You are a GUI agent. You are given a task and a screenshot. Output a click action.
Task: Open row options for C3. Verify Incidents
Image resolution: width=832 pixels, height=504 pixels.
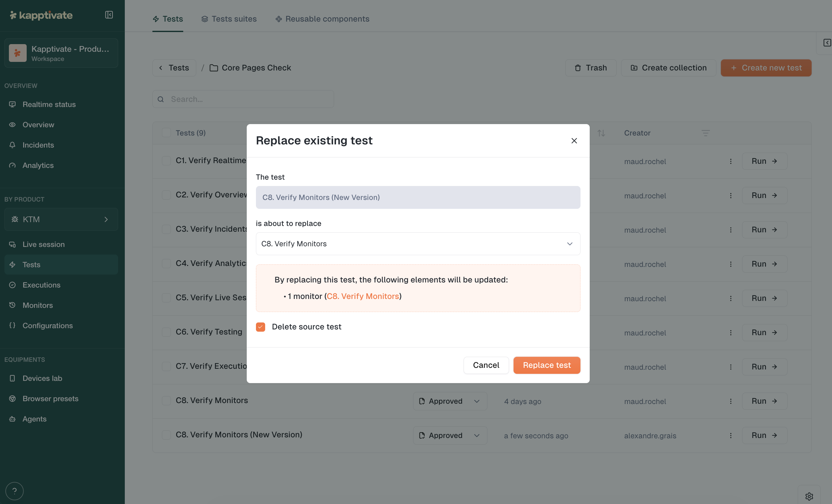click(731, 230)
